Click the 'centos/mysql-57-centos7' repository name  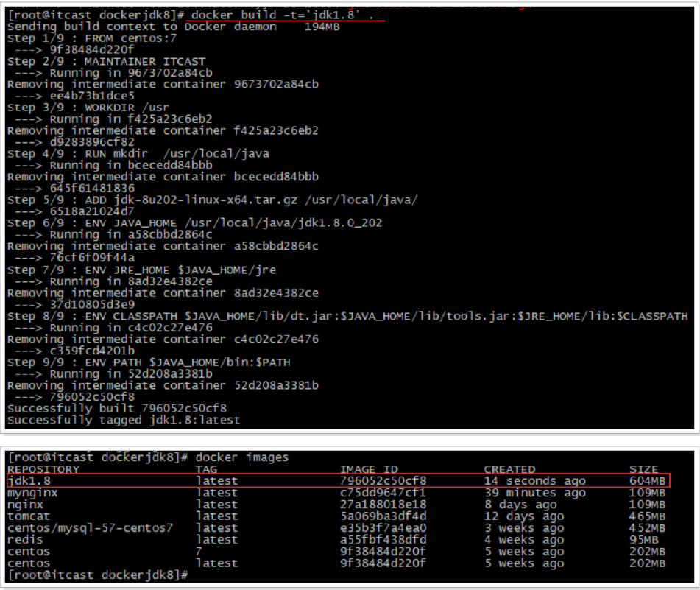[x=90, y=527]
